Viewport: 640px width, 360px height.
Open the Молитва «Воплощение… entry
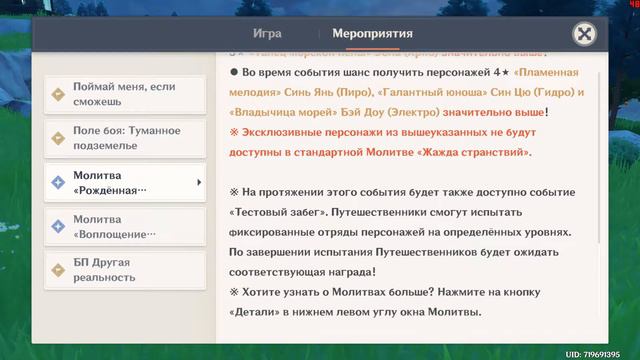[x=125, y=227]
